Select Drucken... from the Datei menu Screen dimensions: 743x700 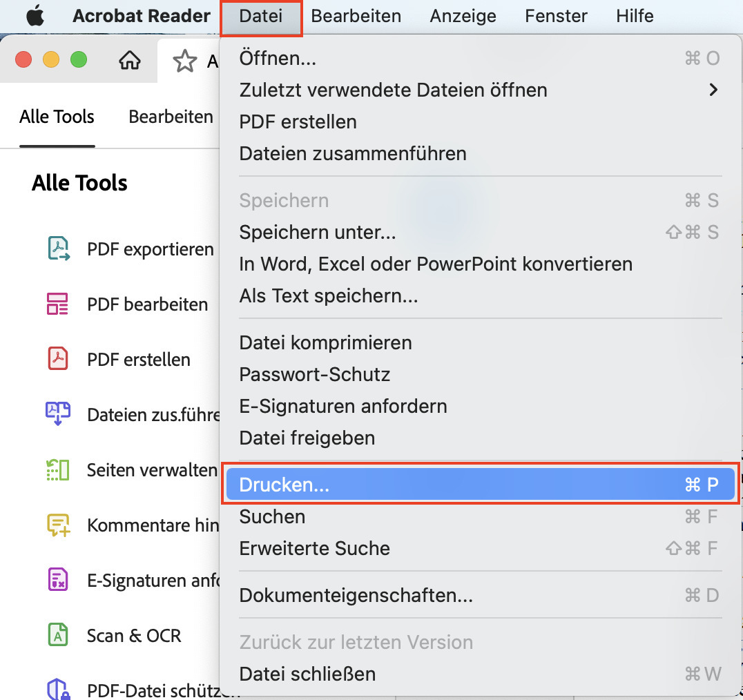tap(283, 484)
